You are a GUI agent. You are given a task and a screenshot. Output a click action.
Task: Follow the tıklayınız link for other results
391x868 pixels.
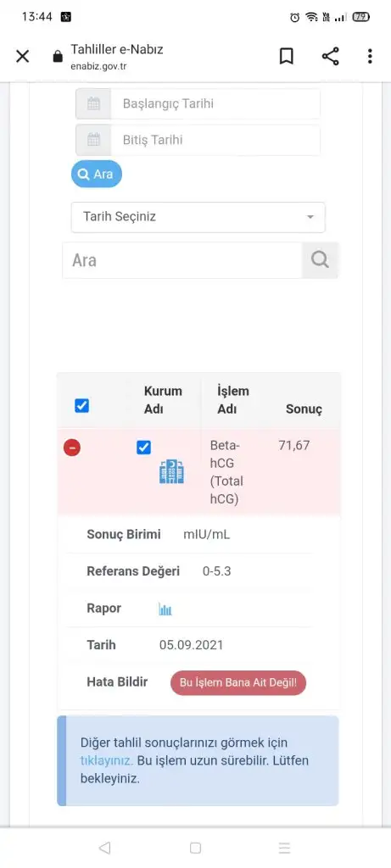[106, 760]
